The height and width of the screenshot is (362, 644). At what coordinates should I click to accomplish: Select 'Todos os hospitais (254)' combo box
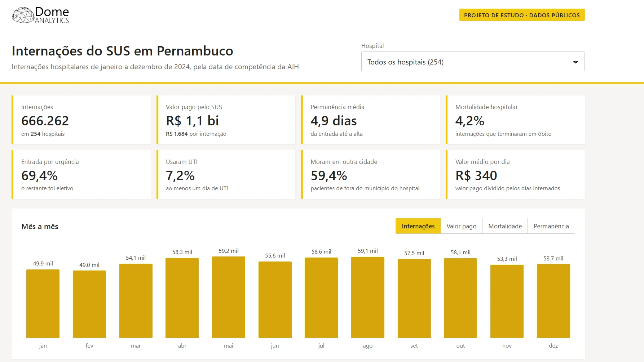[473, 62]
